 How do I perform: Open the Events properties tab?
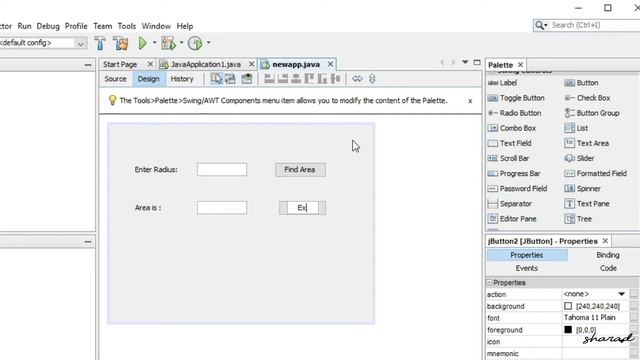click(527, 268)
